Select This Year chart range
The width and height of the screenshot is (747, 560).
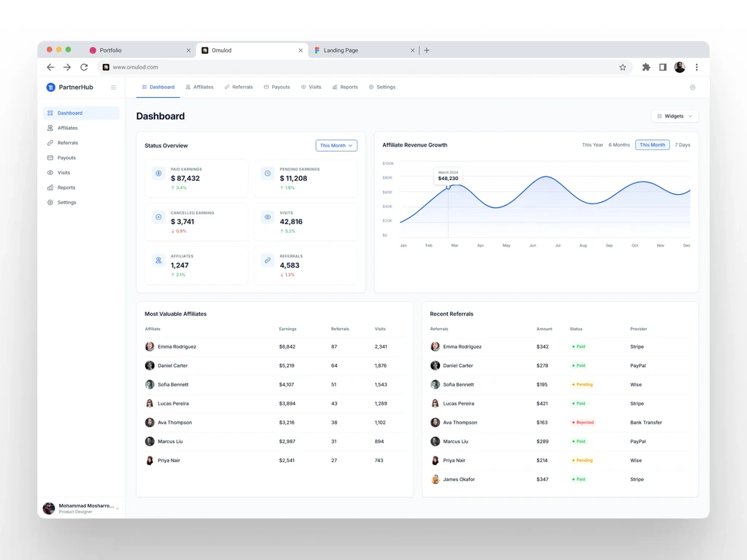coord(592,145)
